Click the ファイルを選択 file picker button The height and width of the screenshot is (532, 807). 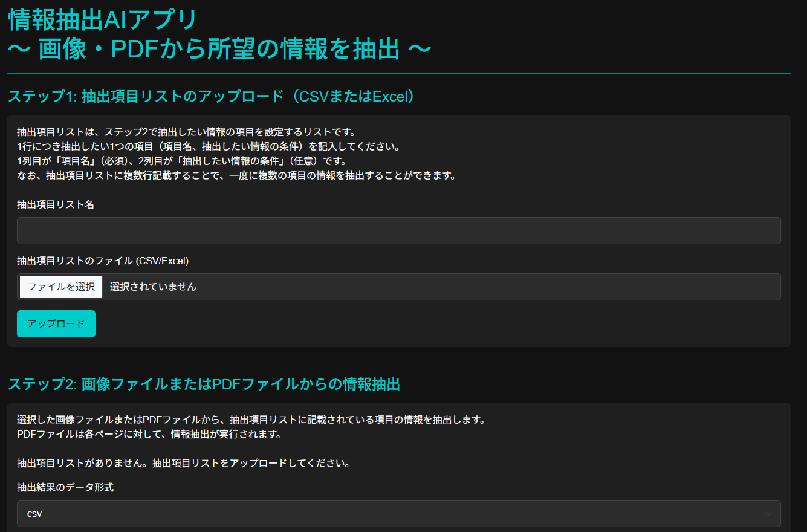click(60, 287)
